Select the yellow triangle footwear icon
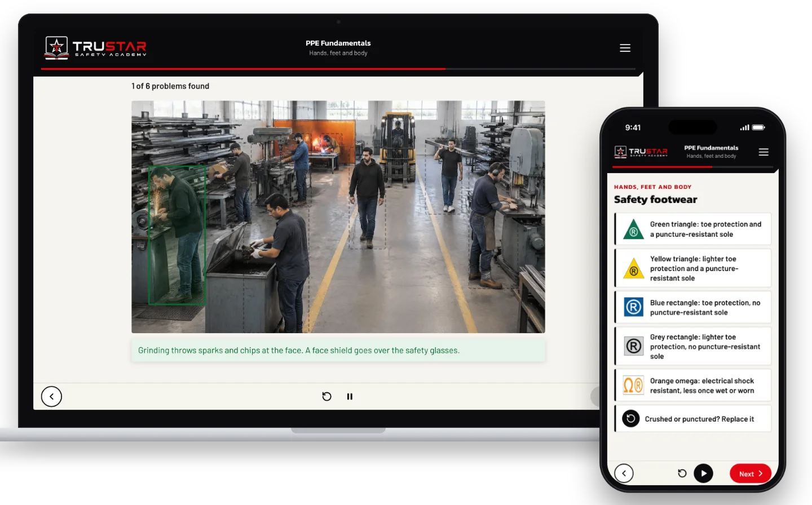The width and height of the screenshot is (812, 505). click(x=634, y=269)
